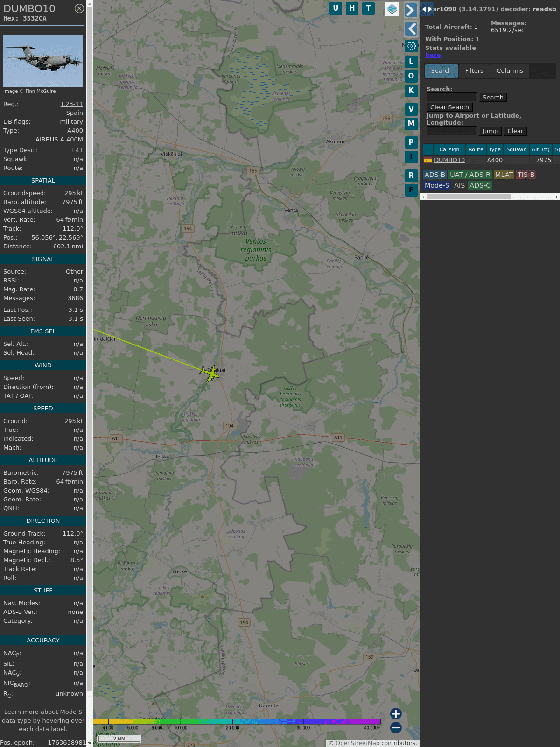Toggle the T map button
The image size is (560, 747).
(368, 8)
